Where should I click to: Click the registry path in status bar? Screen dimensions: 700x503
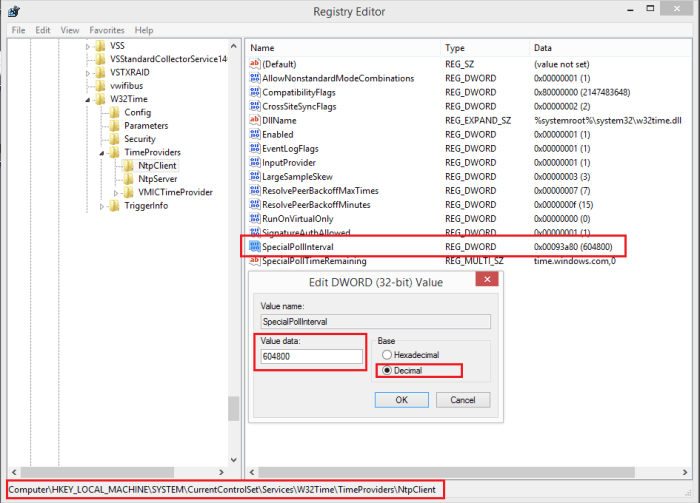point(222,490)
